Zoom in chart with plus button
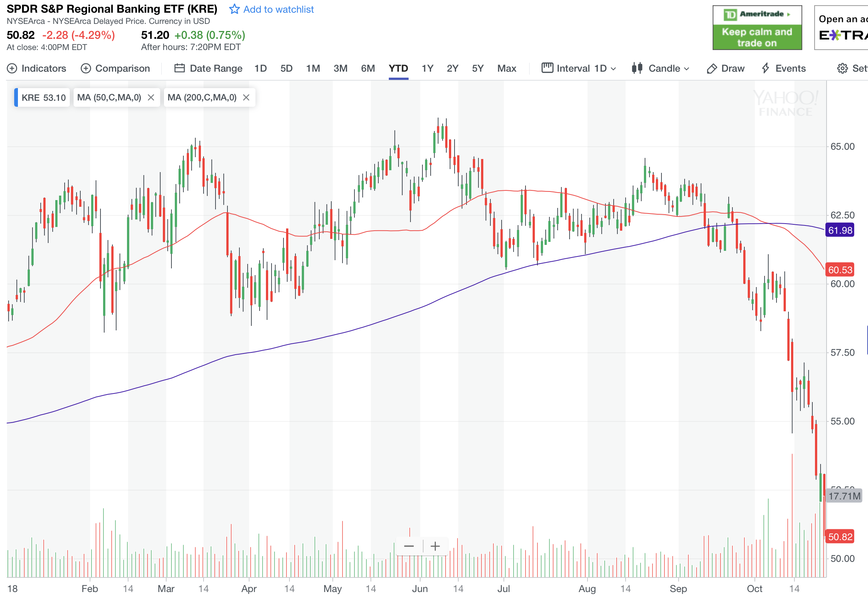 click(435, 546)
